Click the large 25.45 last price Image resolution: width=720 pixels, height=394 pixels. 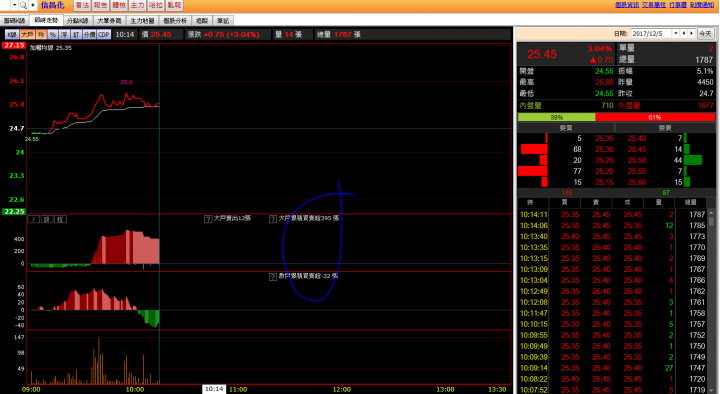click(x=542, y=54)
